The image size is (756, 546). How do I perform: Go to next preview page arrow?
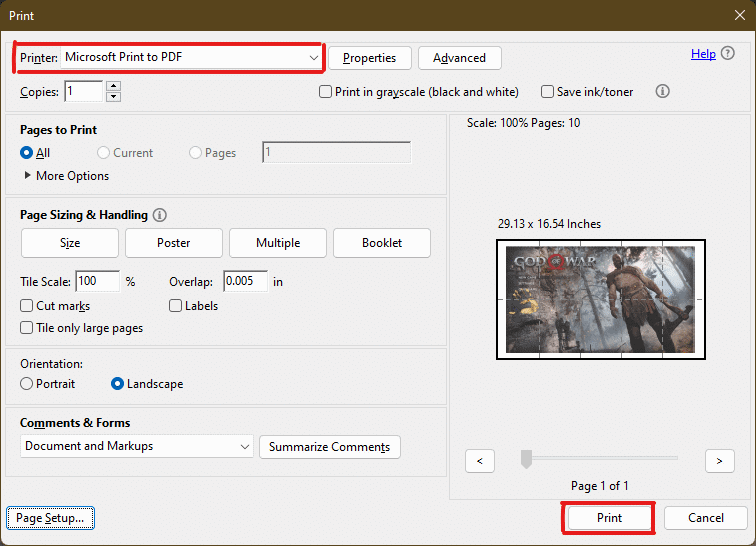[x=719, y=460]
